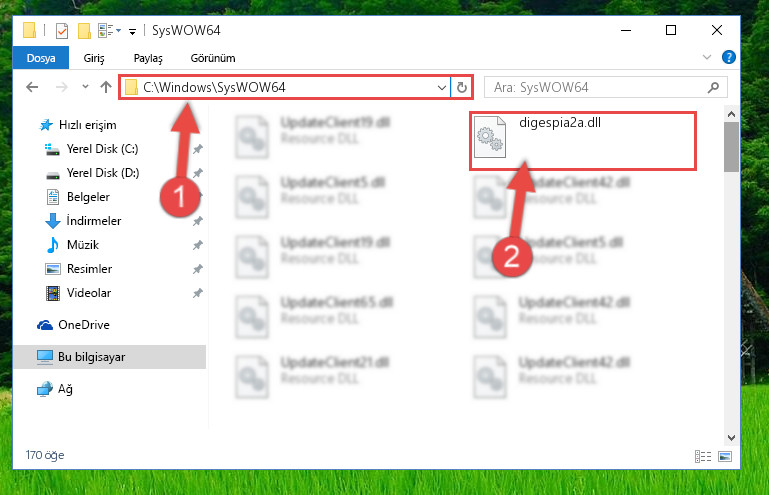Open OneDrive in the sidebar

click(x=84, y=325)
